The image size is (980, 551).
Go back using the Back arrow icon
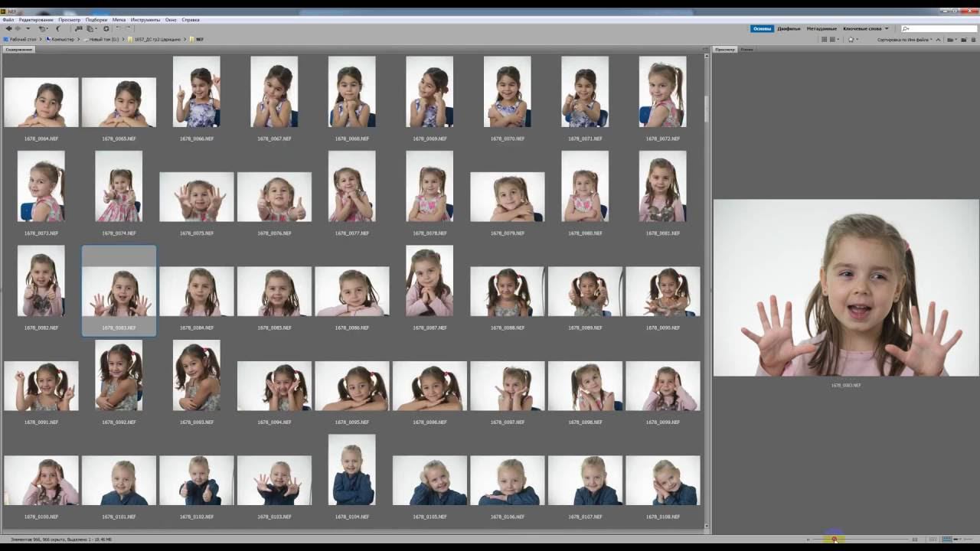8,28
